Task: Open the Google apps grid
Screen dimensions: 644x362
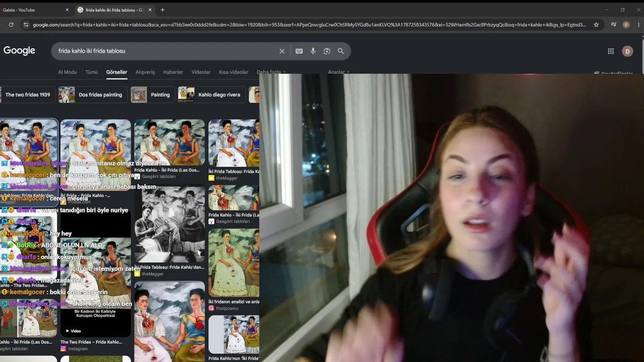Action: (x=611, y=51)
